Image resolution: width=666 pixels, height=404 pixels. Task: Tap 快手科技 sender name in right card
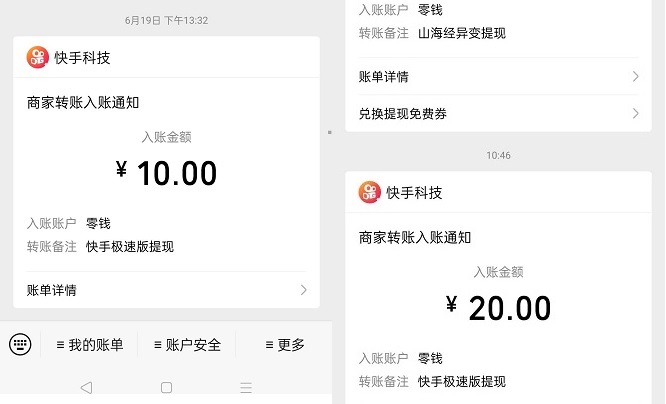tap(414, 192)
